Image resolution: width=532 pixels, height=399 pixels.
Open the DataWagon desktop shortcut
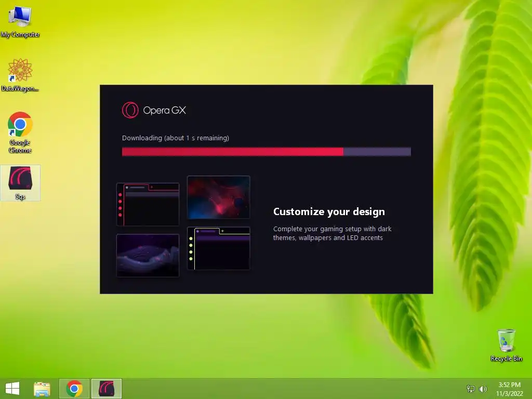20,75
